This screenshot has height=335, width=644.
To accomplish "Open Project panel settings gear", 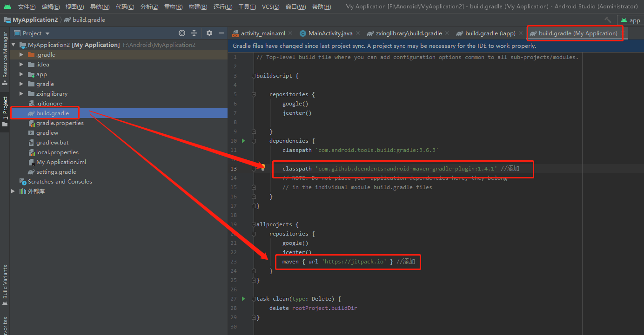I will pyautogui.click(x=209, y=33).
